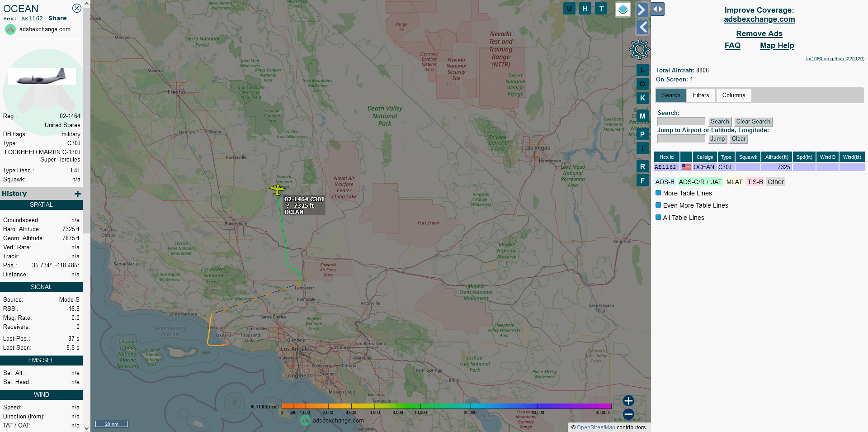This screenshot has width=868, height=432.
Task: Open OpenStreetMap contributors link
Action: (x=596, y=427)
